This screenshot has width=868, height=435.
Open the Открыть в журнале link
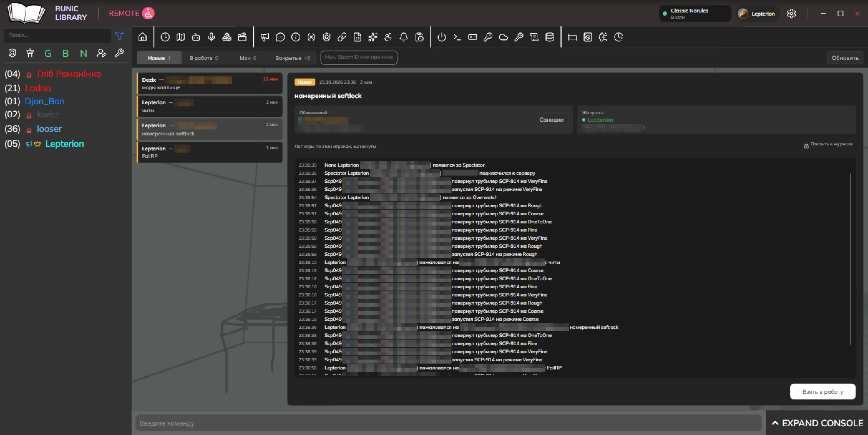click(829, 144)
